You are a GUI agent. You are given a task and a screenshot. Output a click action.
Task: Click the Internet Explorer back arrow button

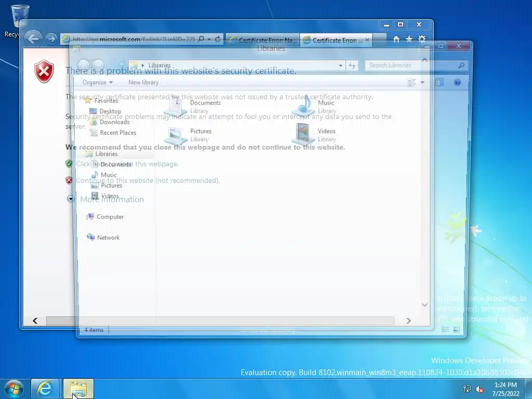[33, 38]
